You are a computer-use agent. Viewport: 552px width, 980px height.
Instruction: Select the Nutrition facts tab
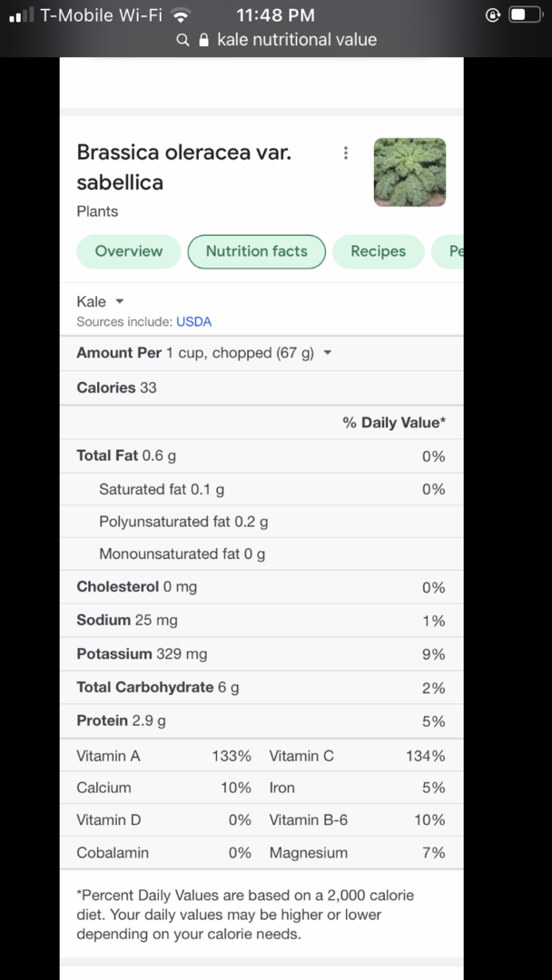point(257,252)
